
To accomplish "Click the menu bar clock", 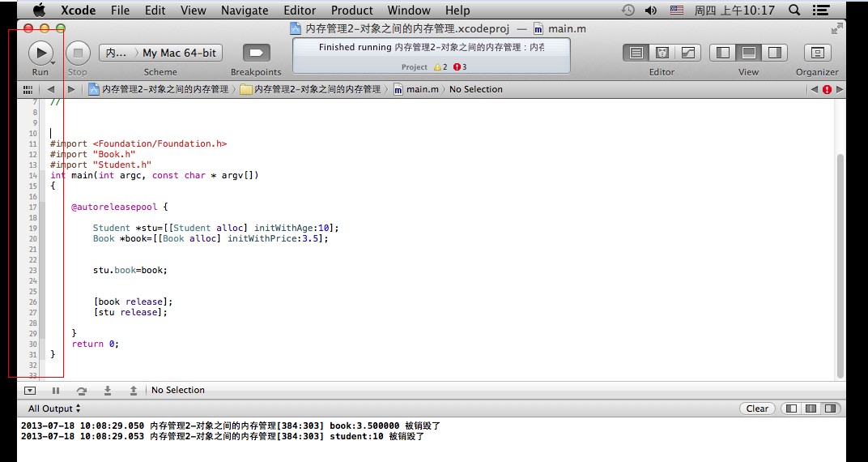I will [x=734, y=10].
